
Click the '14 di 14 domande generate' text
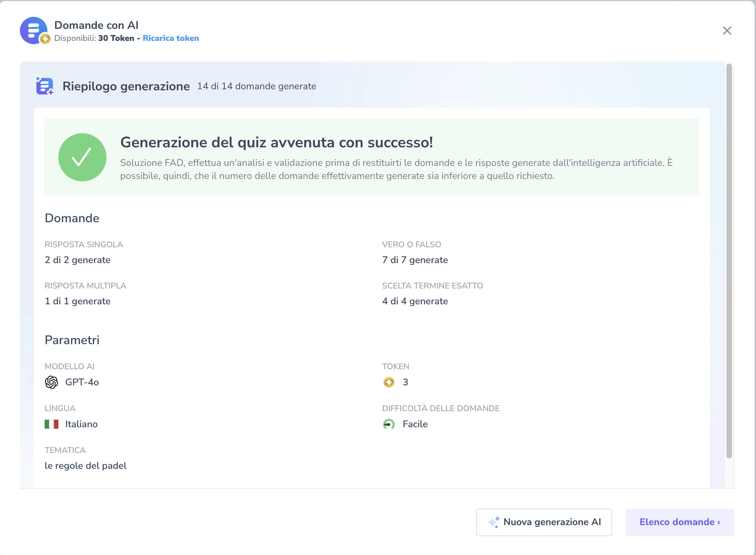pyautogui.click(x=256, y=86)
